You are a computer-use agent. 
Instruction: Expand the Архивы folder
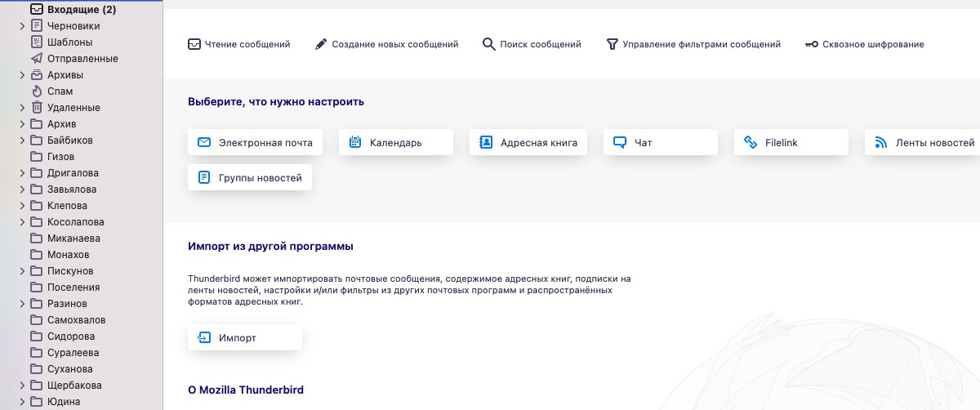(x=22, y=75)
